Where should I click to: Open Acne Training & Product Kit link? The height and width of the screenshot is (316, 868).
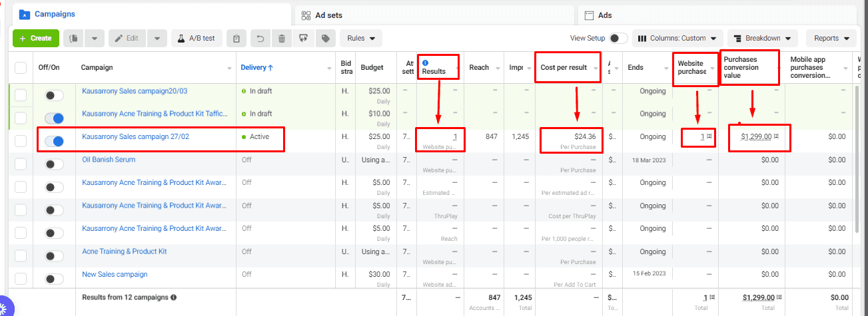[x=124, y=251]
